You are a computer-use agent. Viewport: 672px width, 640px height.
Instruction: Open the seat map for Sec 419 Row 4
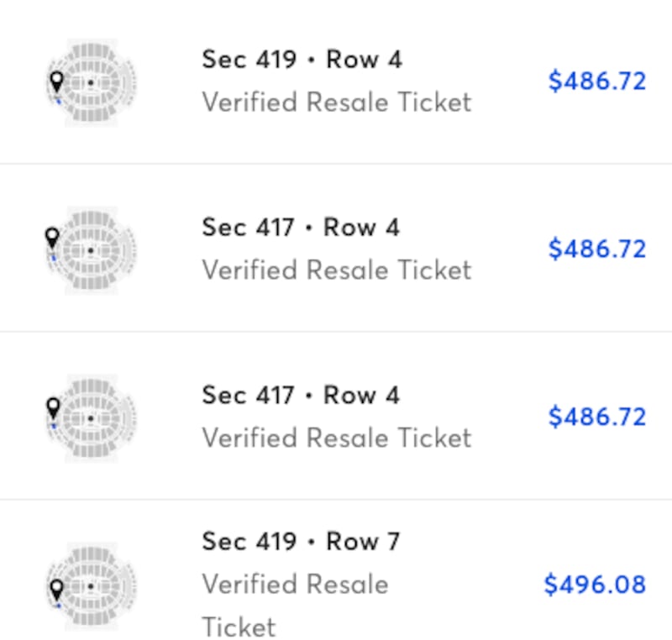click(x=91, y=82)
